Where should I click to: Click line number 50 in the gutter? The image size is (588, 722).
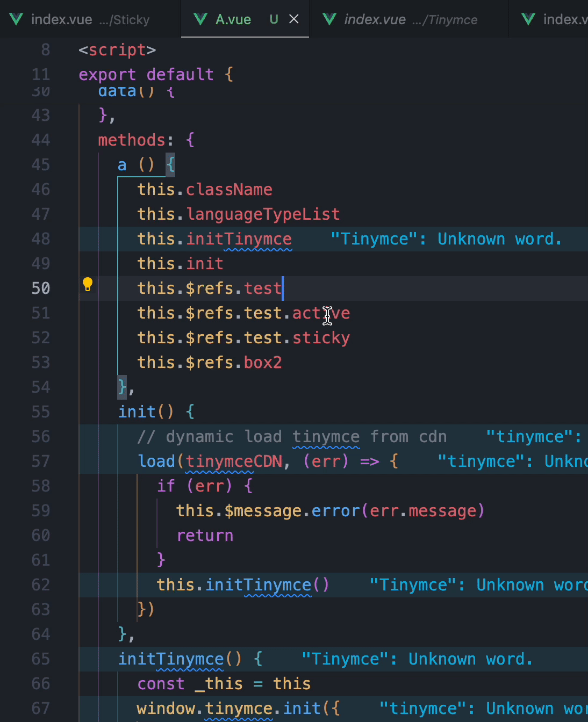[x=41, y=288]
